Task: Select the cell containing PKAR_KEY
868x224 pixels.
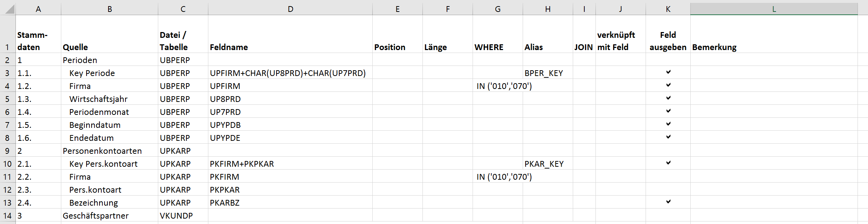Action: click(548, 164)
